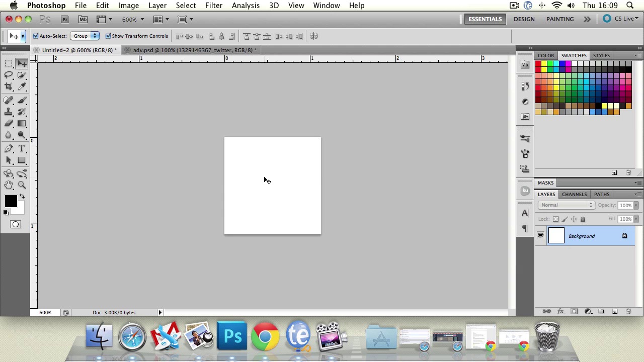Open the Auto-Select Group dropdown
This screenshot has height=362, width=644.
point(84,36)
